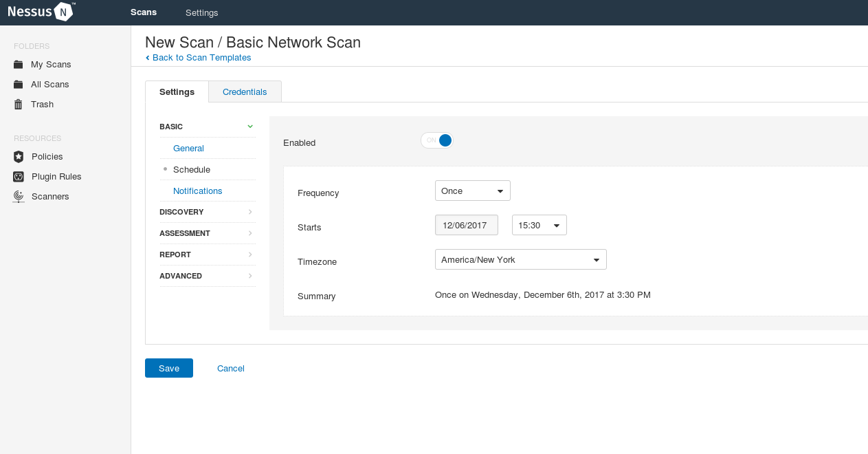Open the Settings top menu
The width and height of the screenshot is (868, 454).
(x=202, y=13)
